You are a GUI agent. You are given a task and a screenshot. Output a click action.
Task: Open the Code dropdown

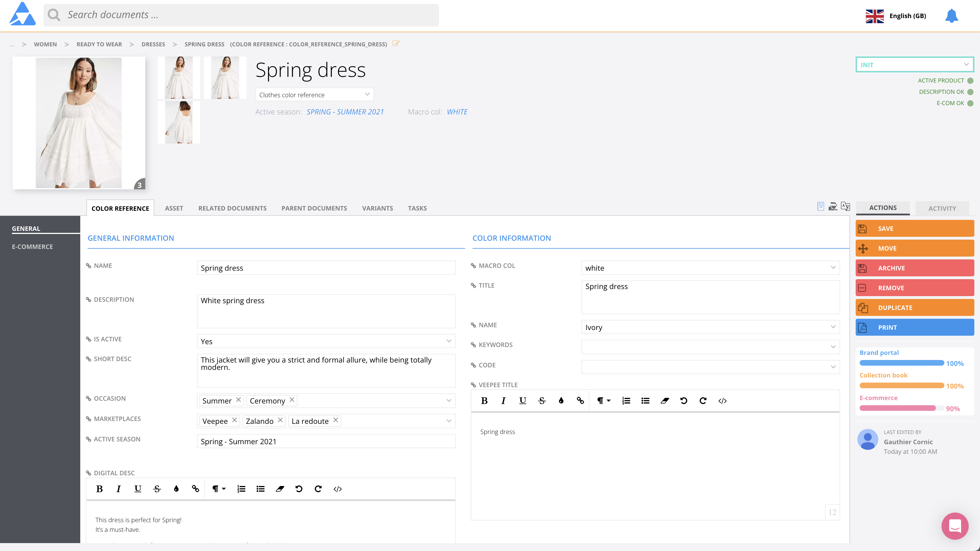point(710,367)
